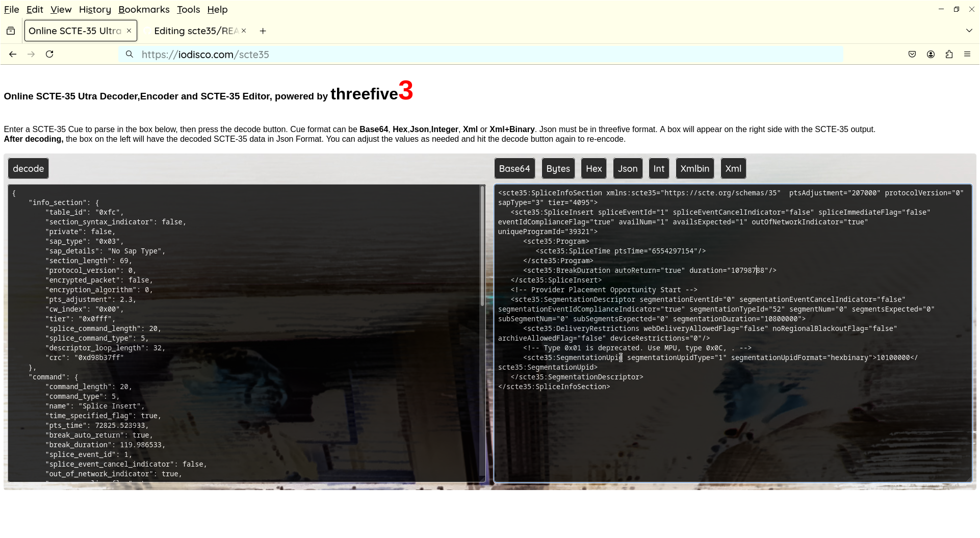The width and height of the screenshot is (980, 538).
Task: Show output as Xmlbin
Action: tap(694, 169)
